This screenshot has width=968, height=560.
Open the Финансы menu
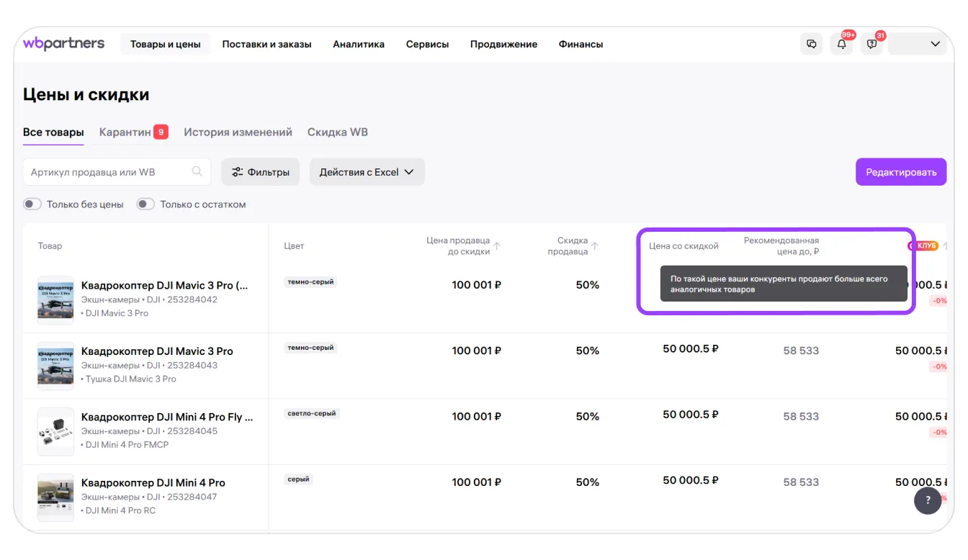click(581, 44)
